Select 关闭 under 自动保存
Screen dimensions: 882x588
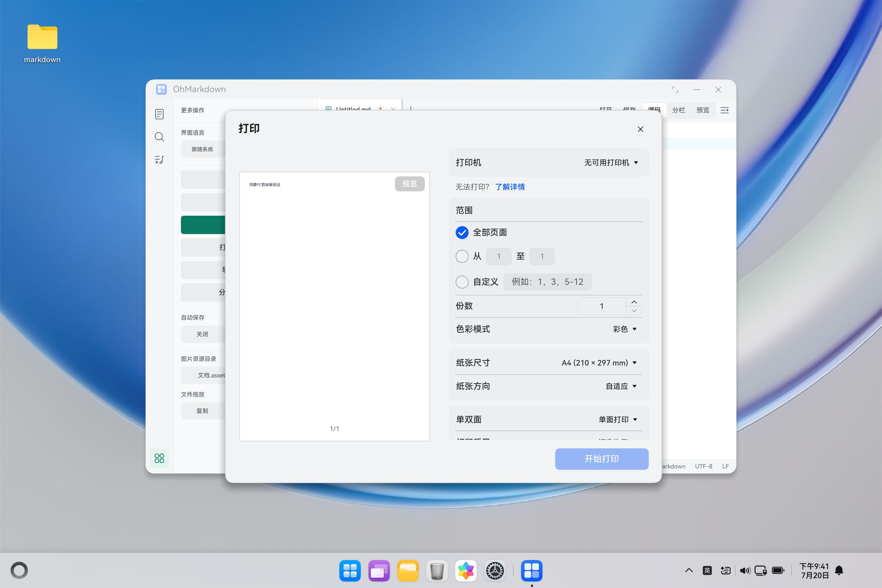click(202, 334)
